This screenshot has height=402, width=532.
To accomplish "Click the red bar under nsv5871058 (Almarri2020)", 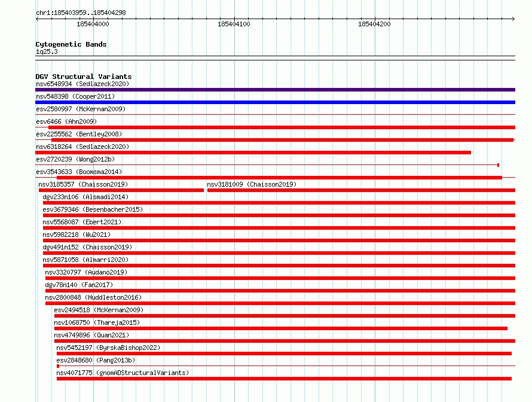I will pyautogui.click(x=279, y=266).
